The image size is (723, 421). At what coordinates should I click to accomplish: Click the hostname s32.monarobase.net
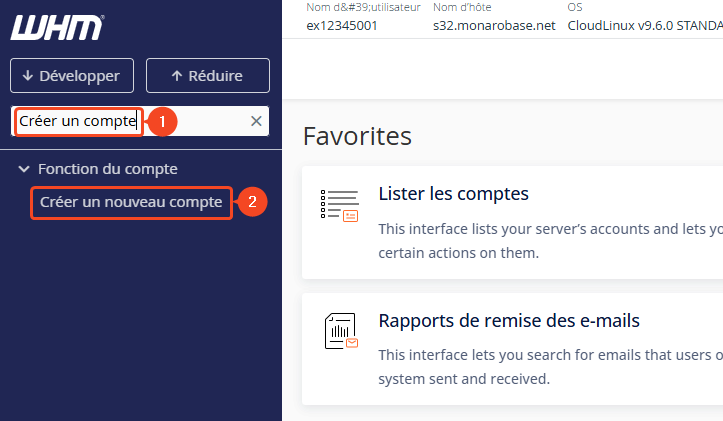tap(494, 25)
